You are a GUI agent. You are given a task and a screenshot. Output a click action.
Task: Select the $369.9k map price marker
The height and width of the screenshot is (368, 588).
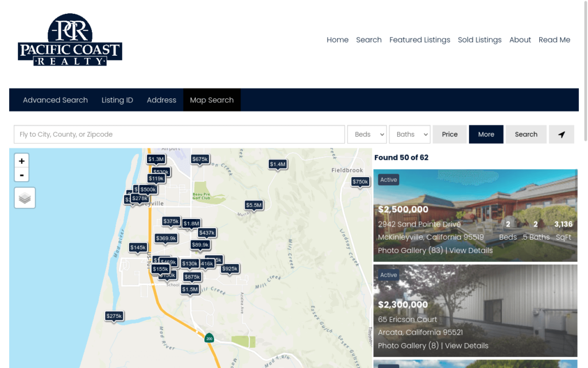click(x=166, y=238)
